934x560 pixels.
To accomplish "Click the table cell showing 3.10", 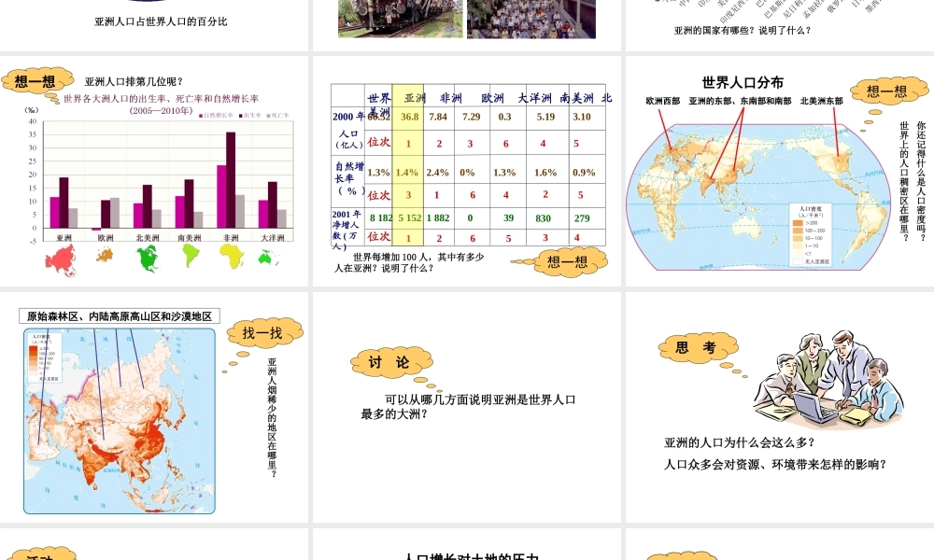I will [x=581, y=117].
